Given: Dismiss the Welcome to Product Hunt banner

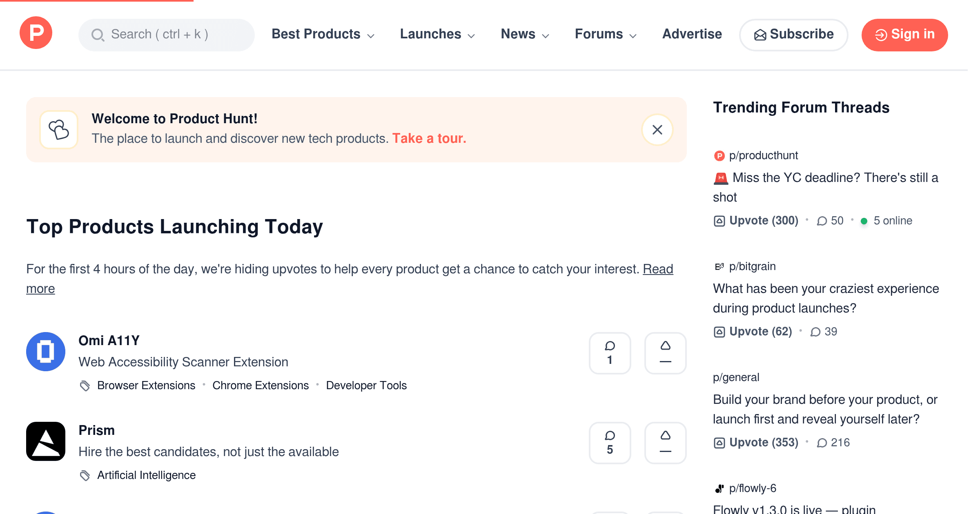Looking at the screenshot, I should pyautogui.click(x=657, y=130).
